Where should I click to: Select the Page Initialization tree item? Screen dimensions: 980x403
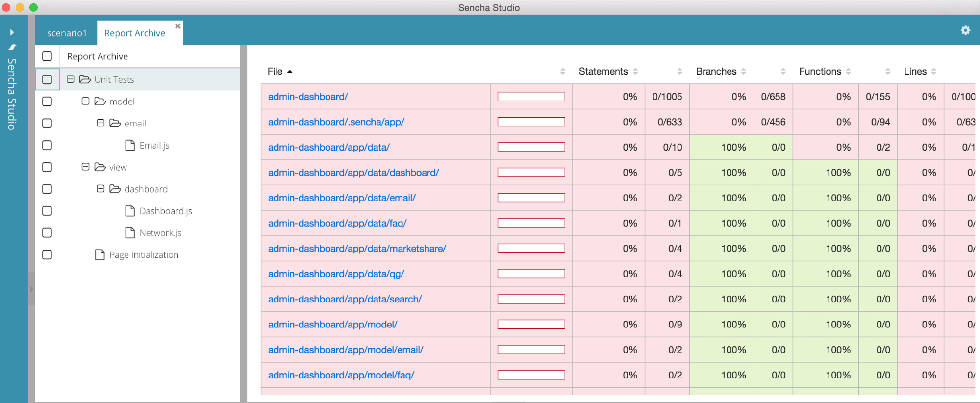[144, 255]
